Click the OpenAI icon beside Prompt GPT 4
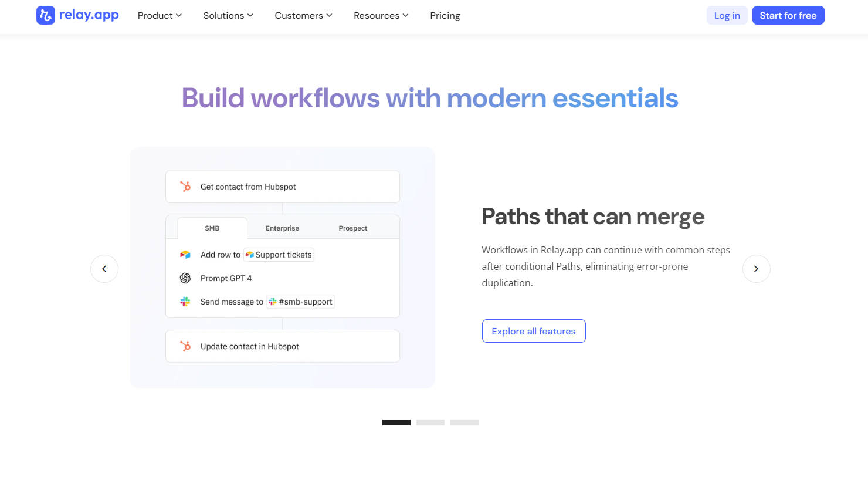The image size is (868, 480). (x=185, y=278)
